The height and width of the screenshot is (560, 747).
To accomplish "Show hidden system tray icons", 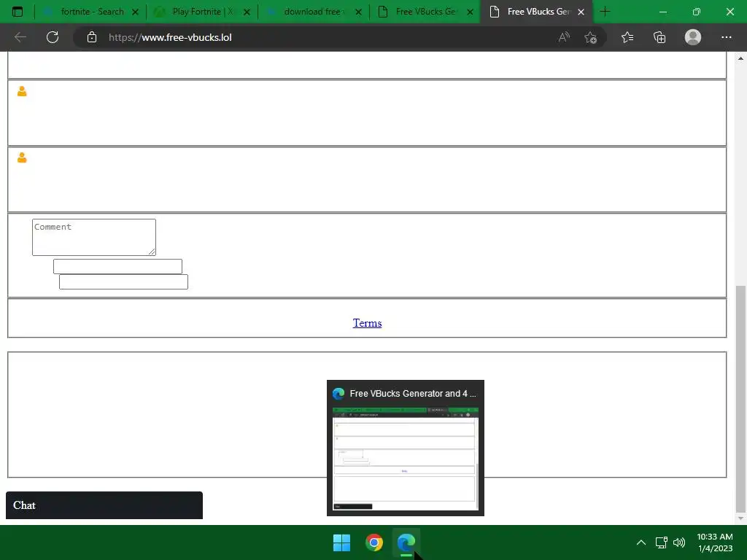I will click(641, 542).
